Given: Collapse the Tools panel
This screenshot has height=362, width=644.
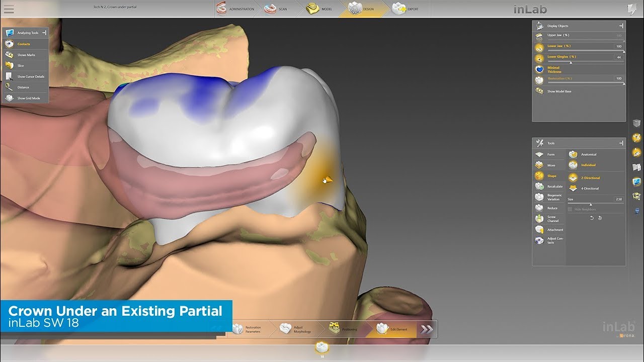Looking at the screenshot, I should (621, 143).
